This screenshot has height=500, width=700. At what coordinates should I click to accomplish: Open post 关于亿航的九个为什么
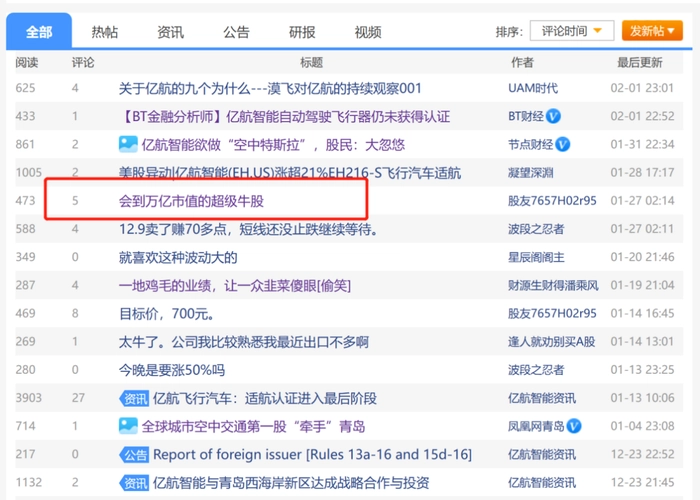(270, 88)
